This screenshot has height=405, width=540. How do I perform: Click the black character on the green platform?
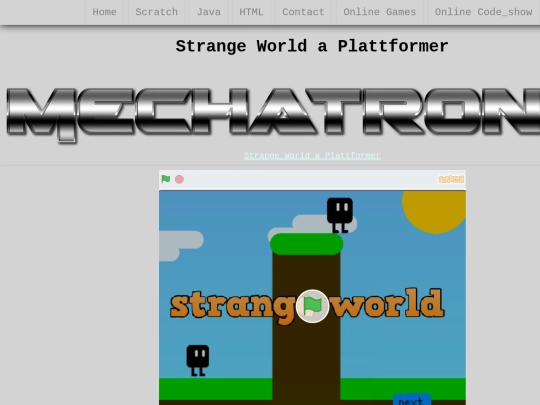[340, 215]
